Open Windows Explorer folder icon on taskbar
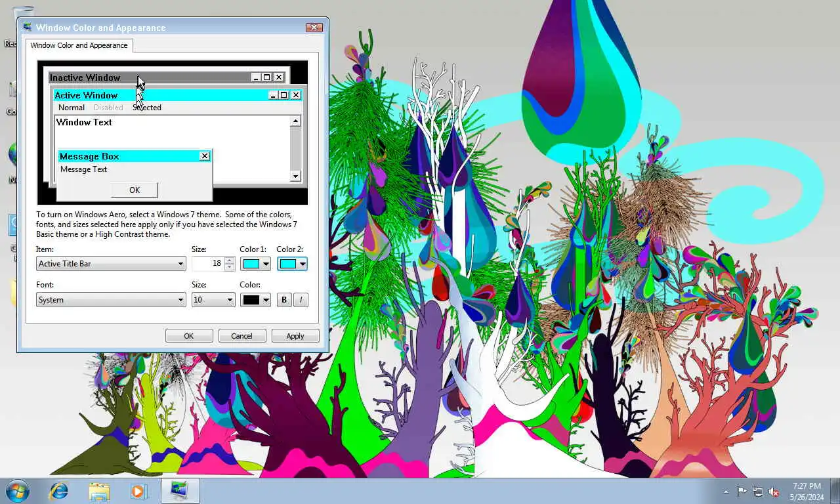 coord(99,491)
